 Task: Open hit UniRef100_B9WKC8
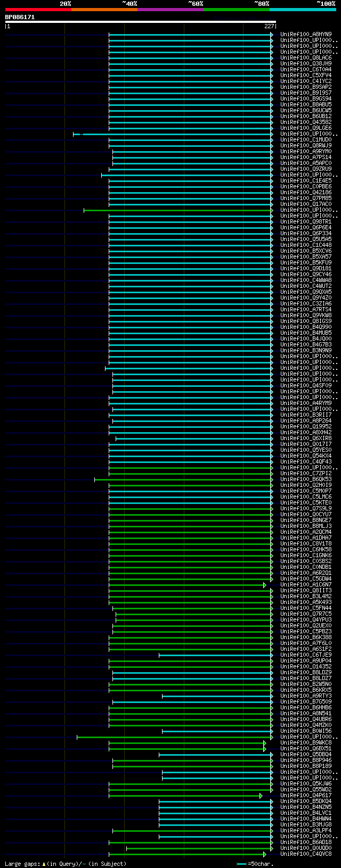pyautogui.click(x=306, y=742)
